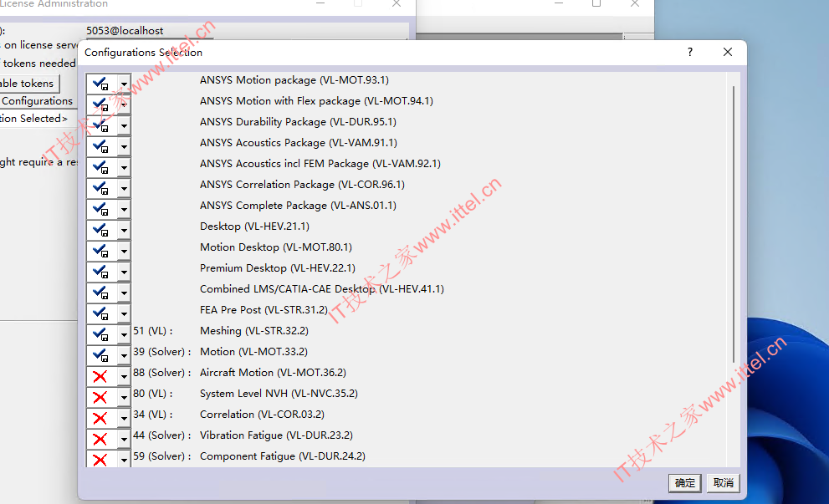829x504 pixels.
Task: Open dropdown arrow for ANSYS Durability Package
Action: 124,125
